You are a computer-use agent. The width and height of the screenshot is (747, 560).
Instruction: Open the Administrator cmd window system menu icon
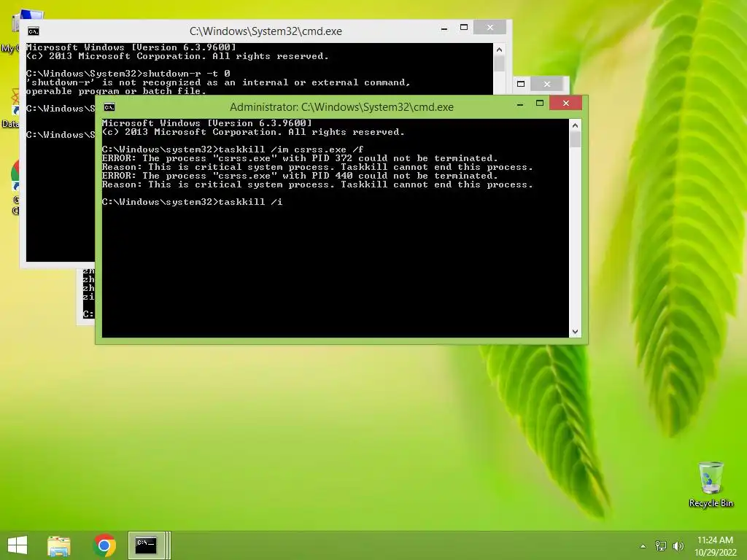pos(109,107)
